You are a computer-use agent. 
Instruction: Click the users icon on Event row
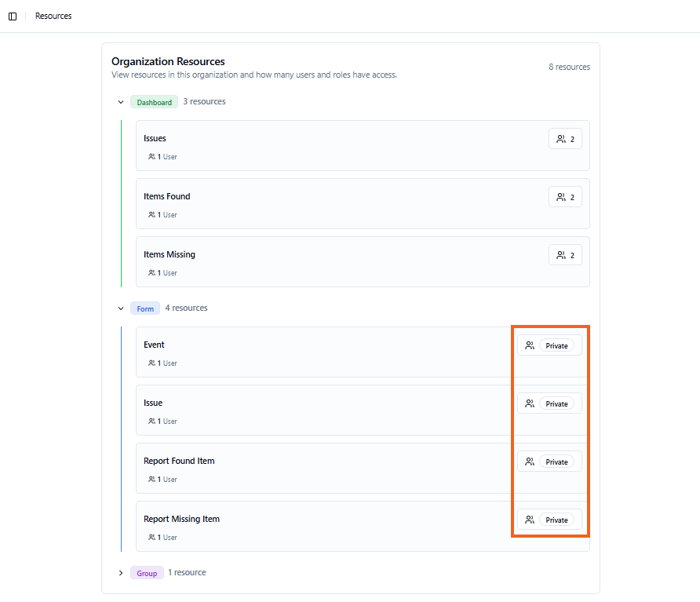point(530,346)
